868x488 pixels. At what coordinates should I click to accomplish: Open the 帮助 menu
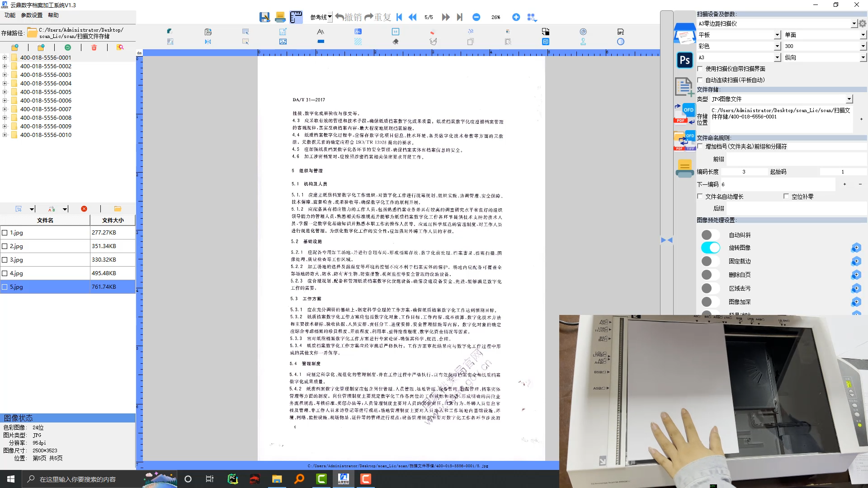point(53,15)
